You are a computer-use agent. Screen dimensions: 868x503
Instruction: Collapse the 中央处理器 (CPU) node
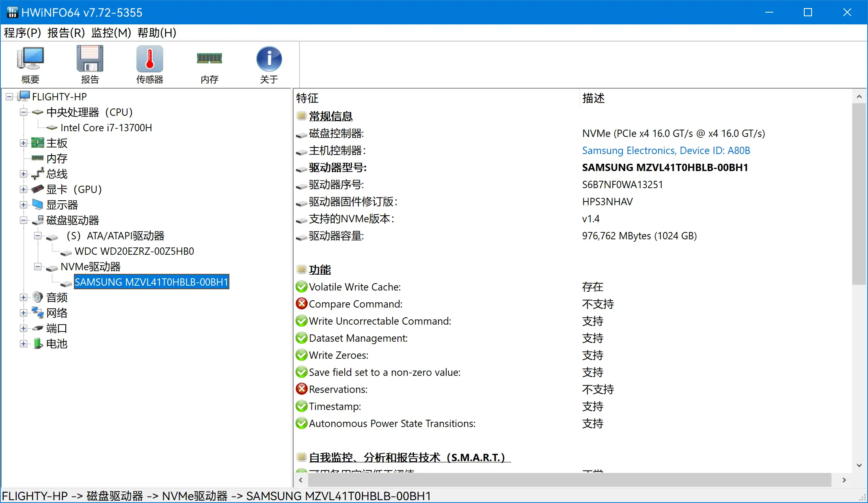[24, 112]
